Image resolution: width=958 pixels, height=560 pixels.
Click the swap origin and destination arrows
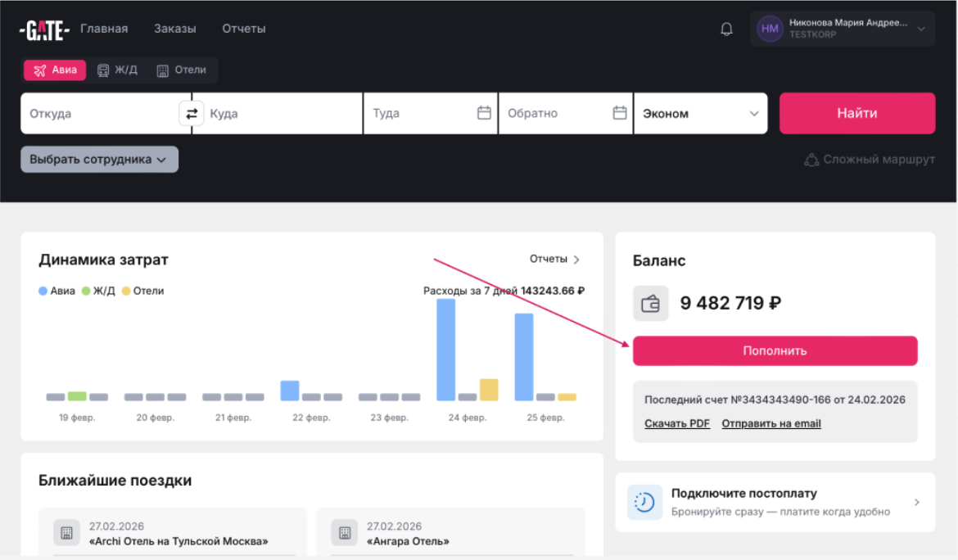192,114
